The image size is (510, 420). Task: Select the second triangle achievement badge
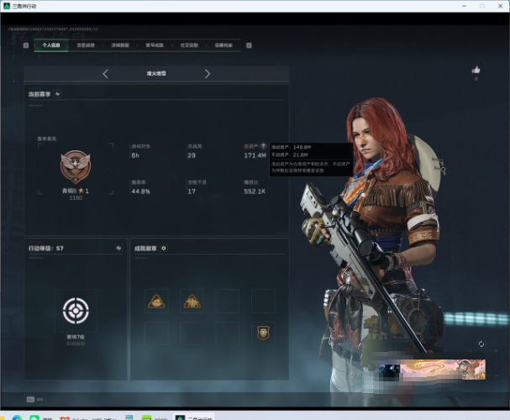click(x=192, y=301)
